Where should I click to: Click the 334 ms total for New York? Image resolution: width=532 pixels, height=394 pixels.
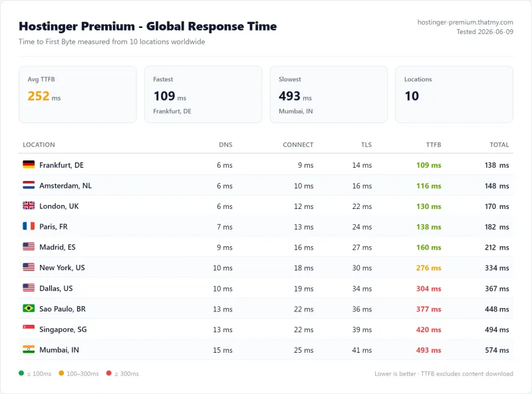click(497, 268)
